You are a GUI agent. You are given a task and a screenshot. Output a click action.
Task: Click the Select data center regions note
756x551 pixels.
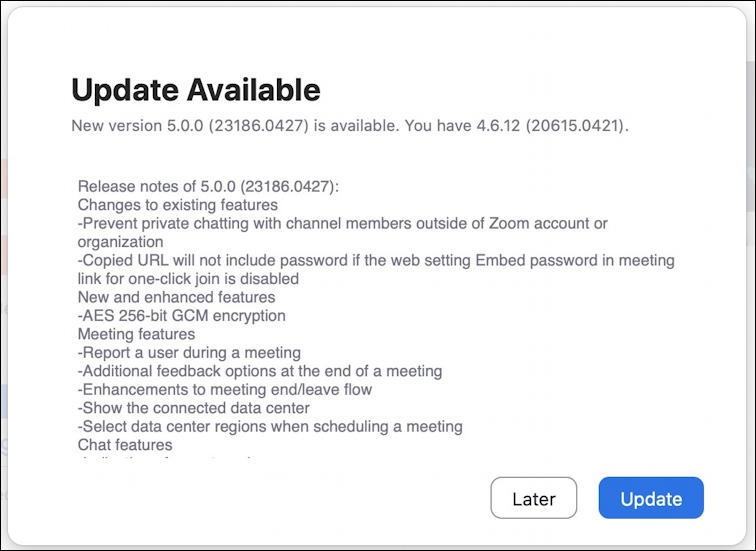pyautogui.click(x=270, y=427)
